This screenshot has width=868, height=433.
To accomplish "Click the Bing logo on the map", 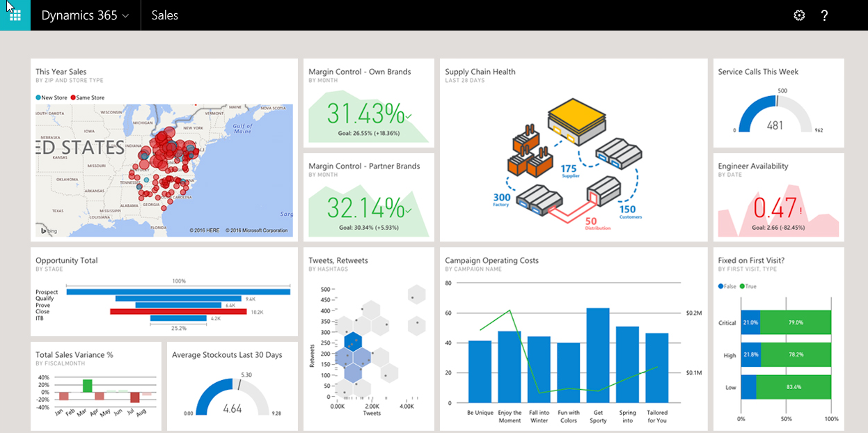I will click(x=47, y=230).
